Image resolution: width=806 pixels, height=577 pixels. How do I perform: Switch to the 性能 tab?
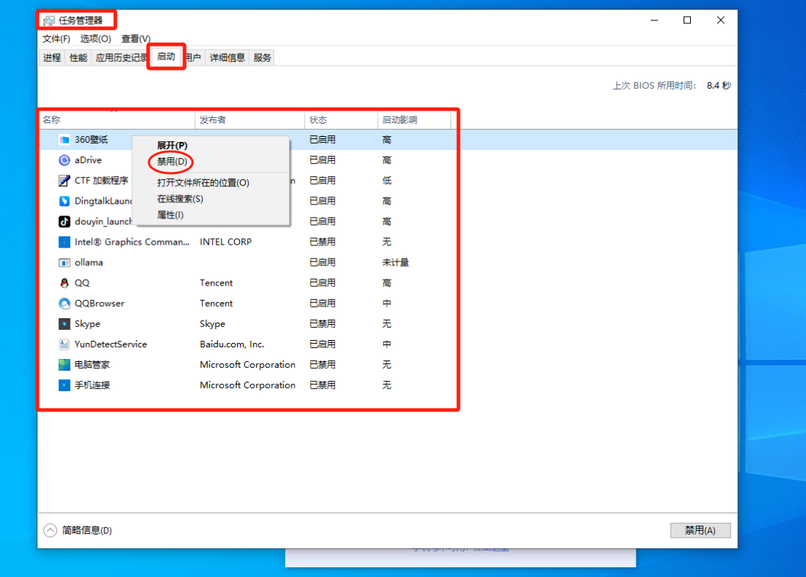click(x=78, y=58)
